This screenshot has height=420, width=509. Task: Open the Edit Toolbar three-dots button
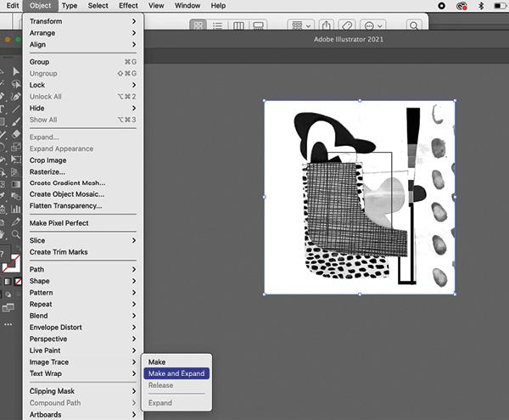coord(8,324)
